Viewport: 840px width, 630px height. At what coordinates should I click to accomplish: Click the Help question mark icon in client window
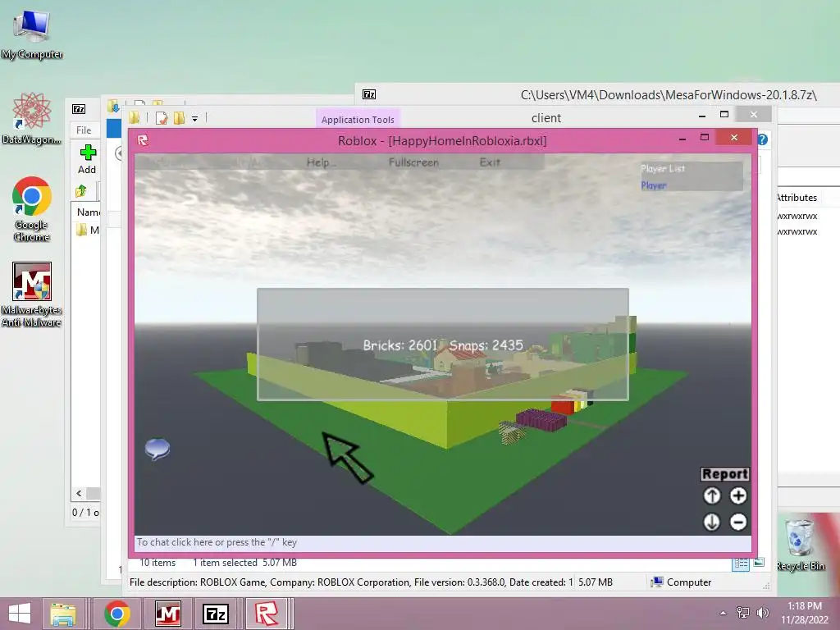(x=762, y=139)
